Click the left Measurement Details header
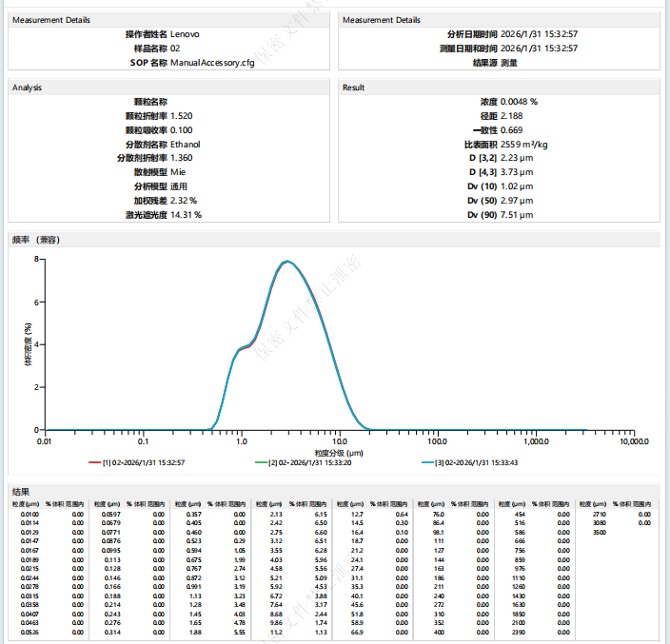Viewport: 670px width, 644px height. coord(51,20)
